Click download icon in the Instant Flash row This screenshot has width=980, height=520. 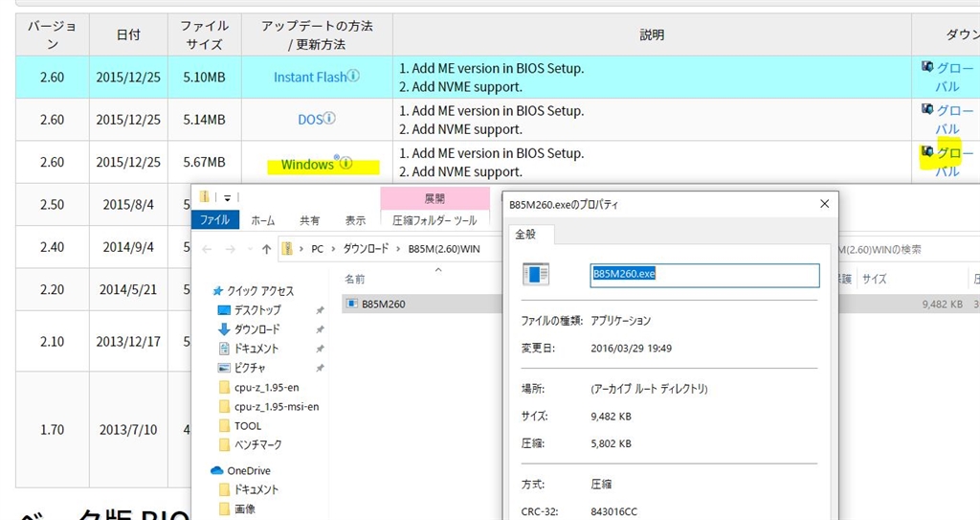coord(927,66)
